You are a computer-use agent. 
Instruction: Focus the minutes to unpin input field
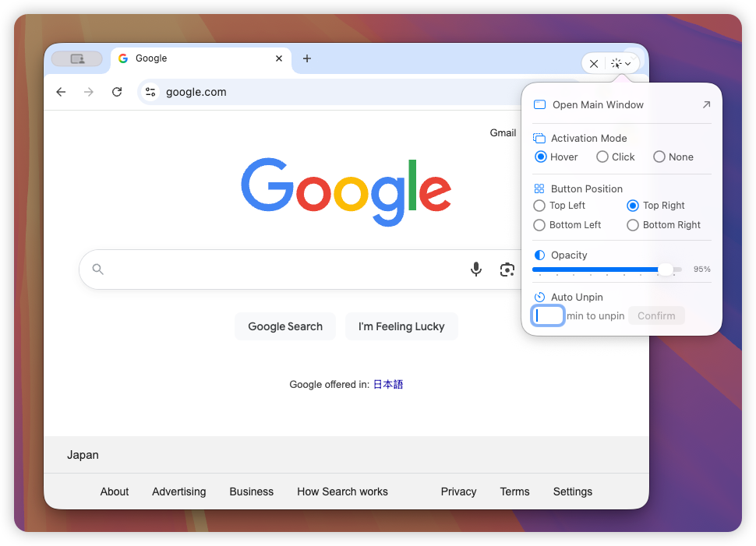coord(548,315)
